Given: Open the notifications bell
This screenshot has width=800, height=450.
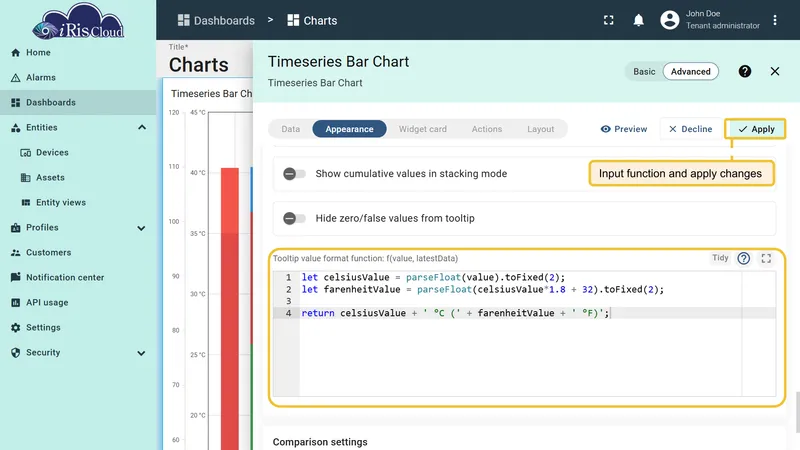Looking at the screenshot, I should [638, 20].
